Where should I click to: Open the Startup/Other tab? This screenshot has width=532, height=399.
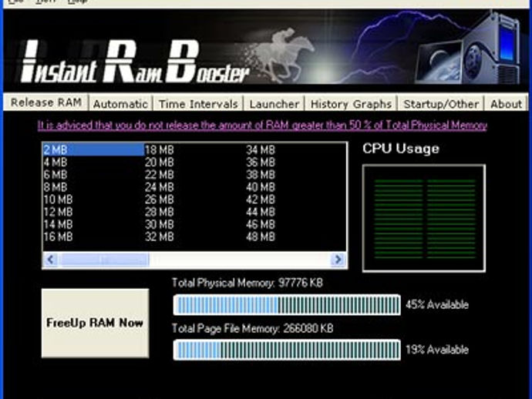(441, 104)
